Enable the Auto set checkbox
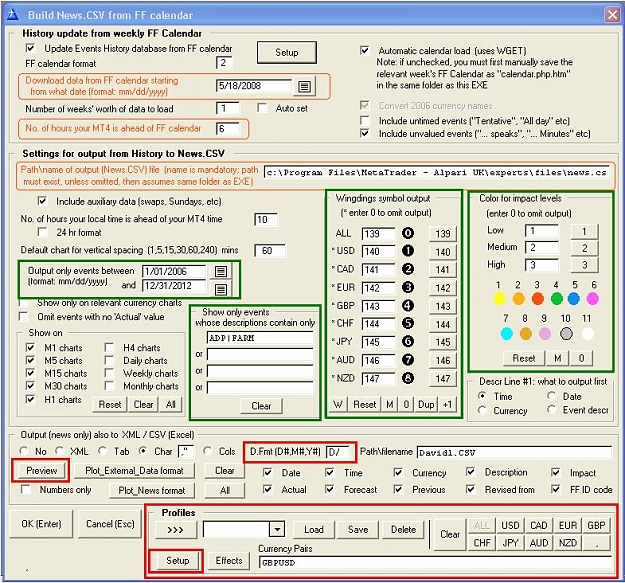625x583 pixels. pos(262,108)
